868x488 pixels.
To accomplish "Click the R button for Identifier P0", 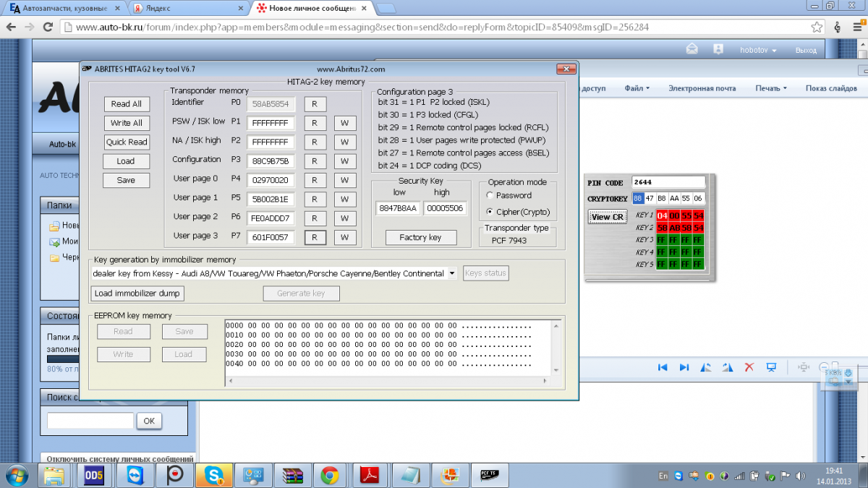I will tap(315, 104).
